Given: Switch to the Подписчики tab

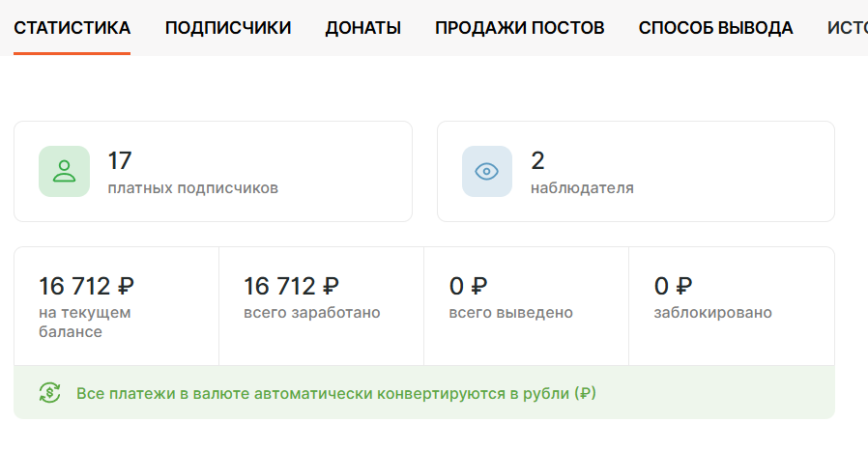Looking at the screenshot, I should pos(228,28).
